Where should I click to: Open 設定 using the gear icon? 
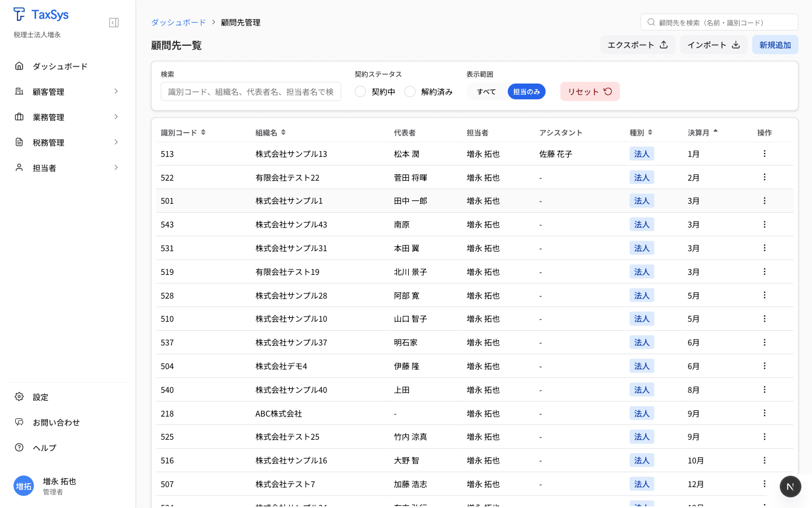coord(19,397)
